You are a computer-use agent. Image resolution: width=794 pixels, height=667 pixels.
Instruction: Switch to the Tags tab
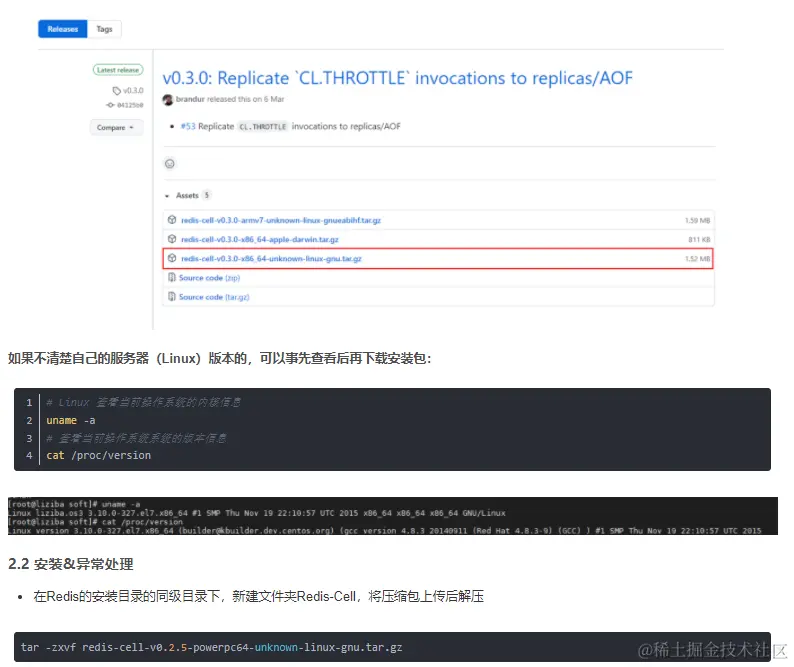tap(104, 29)
